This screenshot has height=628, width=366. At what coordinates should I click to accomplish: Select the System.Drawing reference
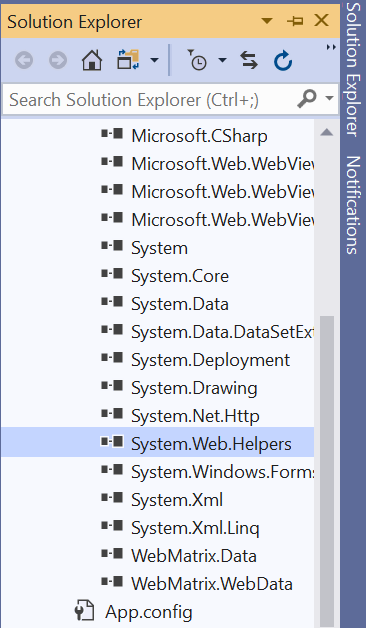(194, 388)
